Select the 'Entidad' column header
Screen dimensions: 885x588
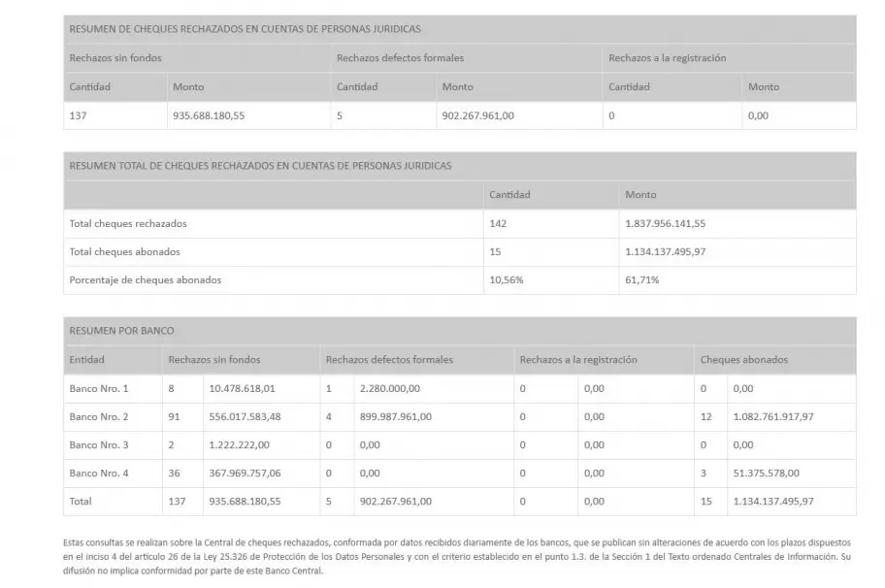(x=87, y=359)
